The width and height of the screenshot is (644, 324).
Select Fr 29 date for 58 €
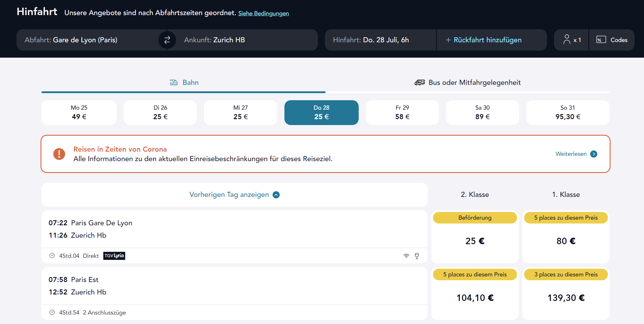tap(402, 113)
